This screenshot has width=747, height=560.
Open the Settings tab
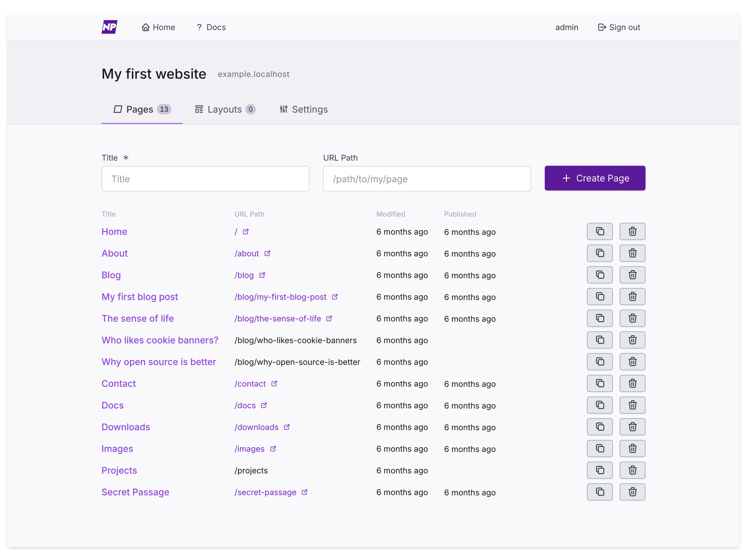point(303,109)
